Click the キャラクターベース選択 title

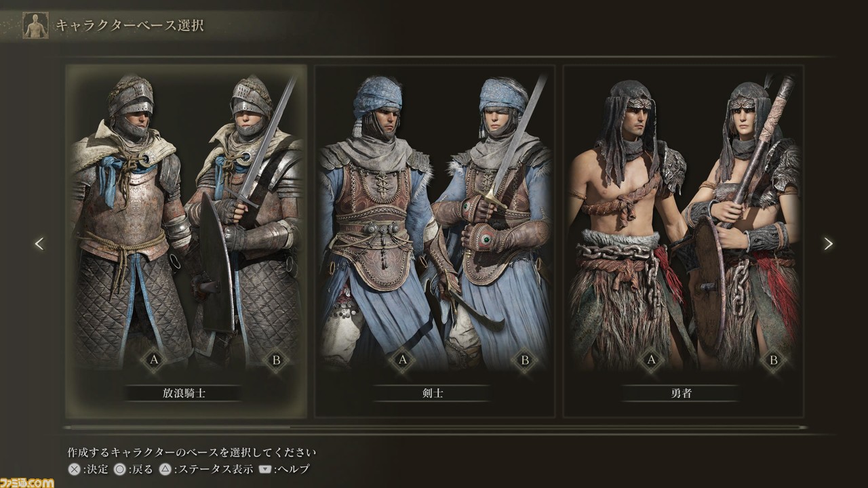click(129, 26)
